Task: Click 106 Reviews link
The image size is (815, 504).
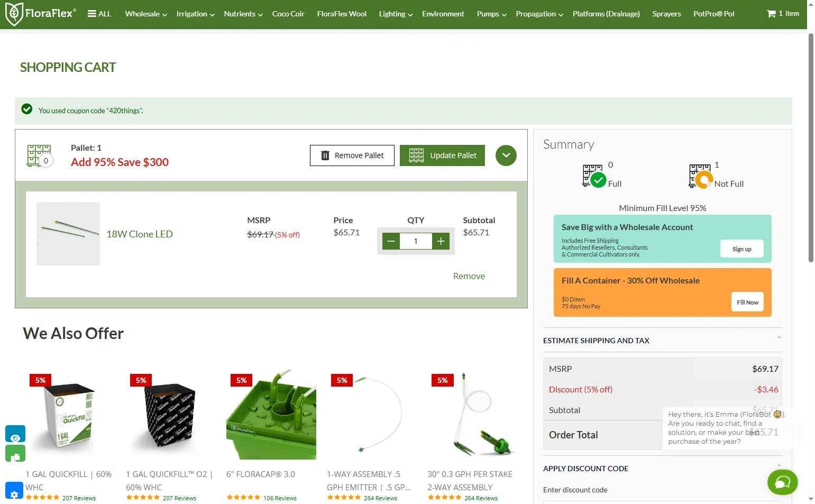Action: point(280,498)
